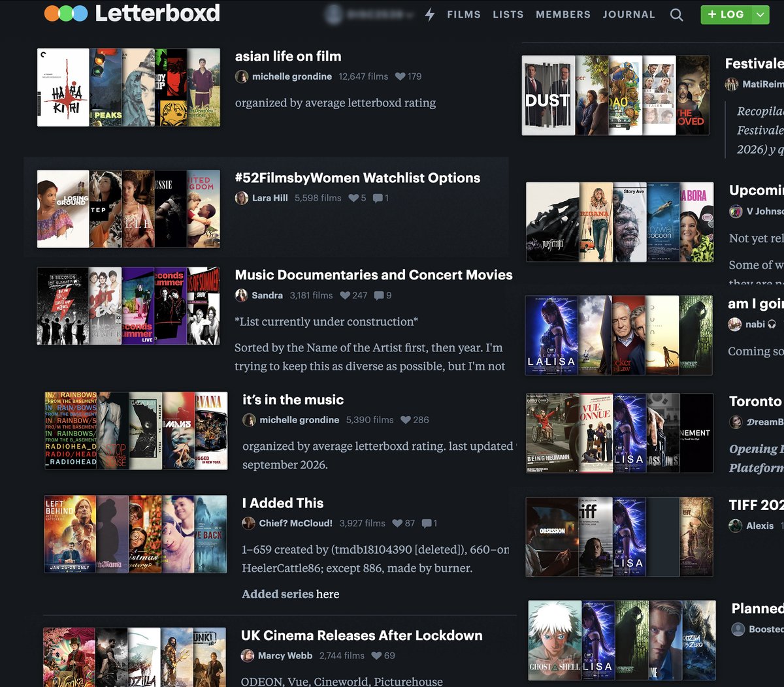Click heart icon showing 286 likes

406,420
